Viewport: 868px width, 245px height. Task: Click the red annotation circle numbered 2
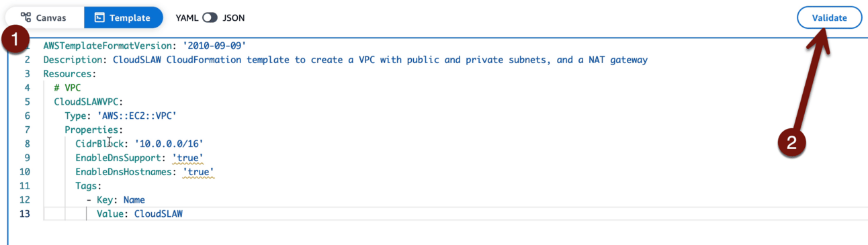click(791, 142)
